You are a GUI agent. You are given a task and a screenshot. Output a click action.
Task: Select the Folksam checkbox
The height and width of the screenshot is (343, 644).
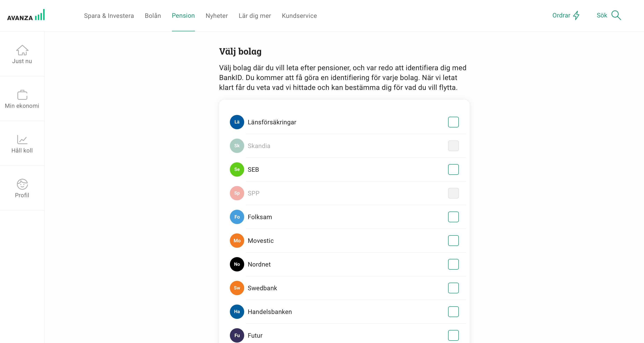453,217
